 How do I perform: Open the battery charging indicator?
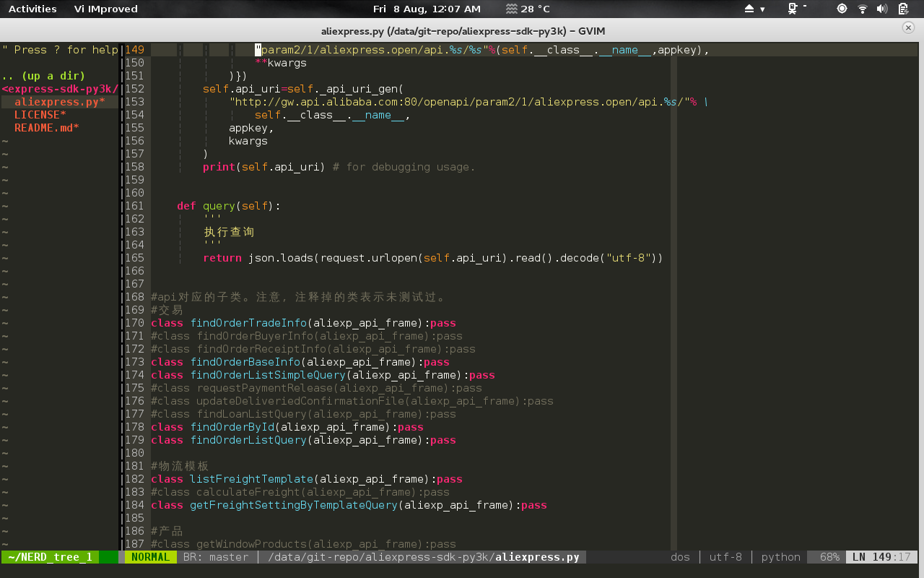(x=903, y=9)
